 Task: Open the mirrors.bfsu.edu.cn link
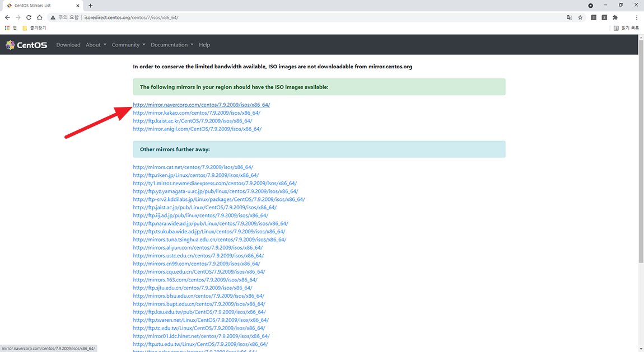coord(199,296)
